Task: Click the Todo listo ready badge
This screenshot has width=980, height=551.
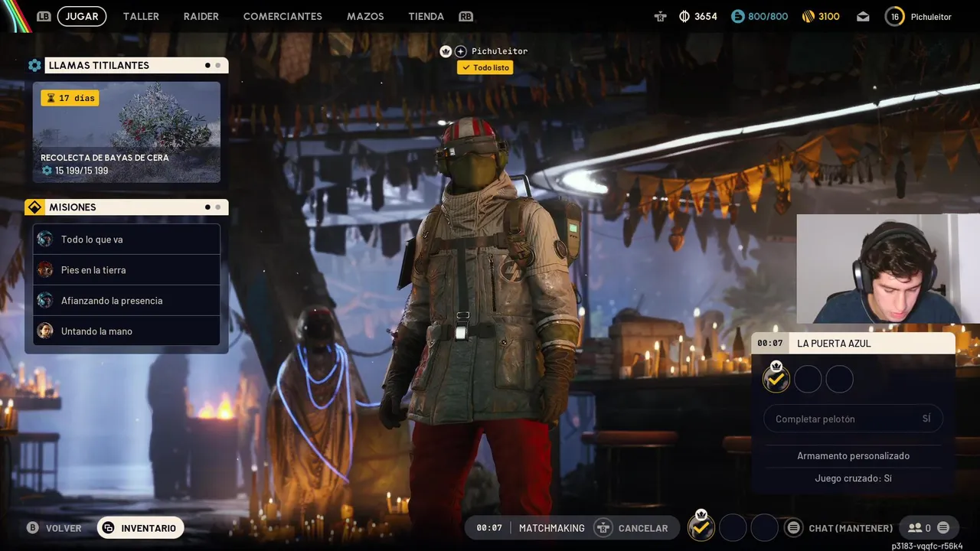Action: [x=485, y=67]
